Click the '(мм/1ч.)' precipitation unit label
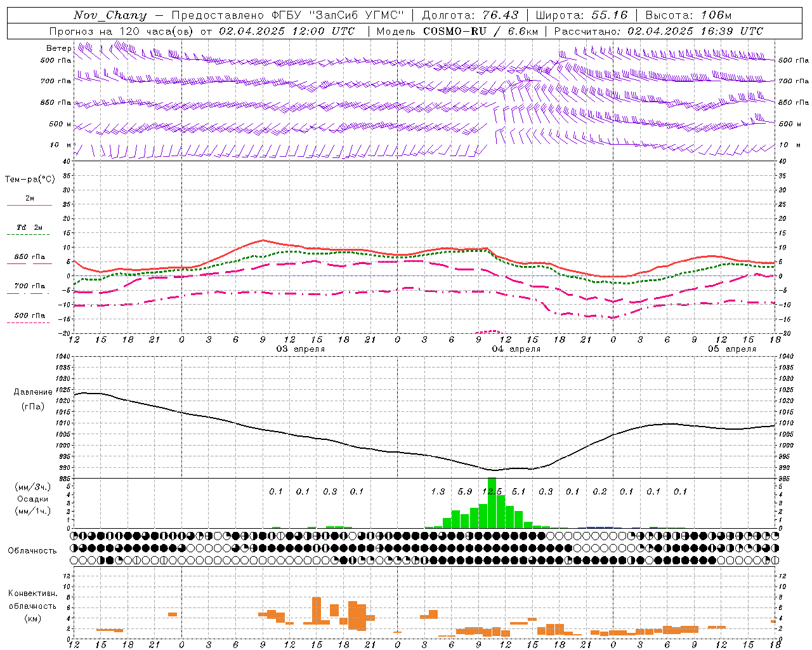This screenshot has width=812, height=650. [x=33, y=511]
